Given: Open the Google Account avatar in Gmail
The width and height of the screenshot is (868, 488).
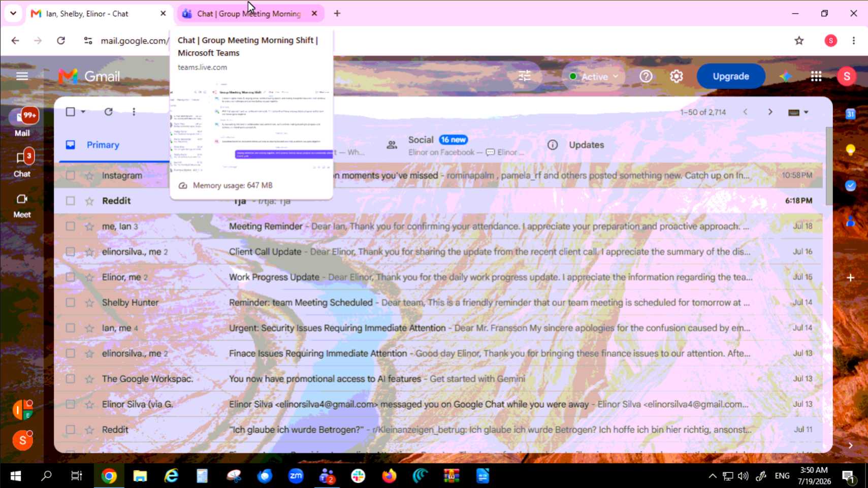Looking at the screenshot, I should click(x=846, y=76).
